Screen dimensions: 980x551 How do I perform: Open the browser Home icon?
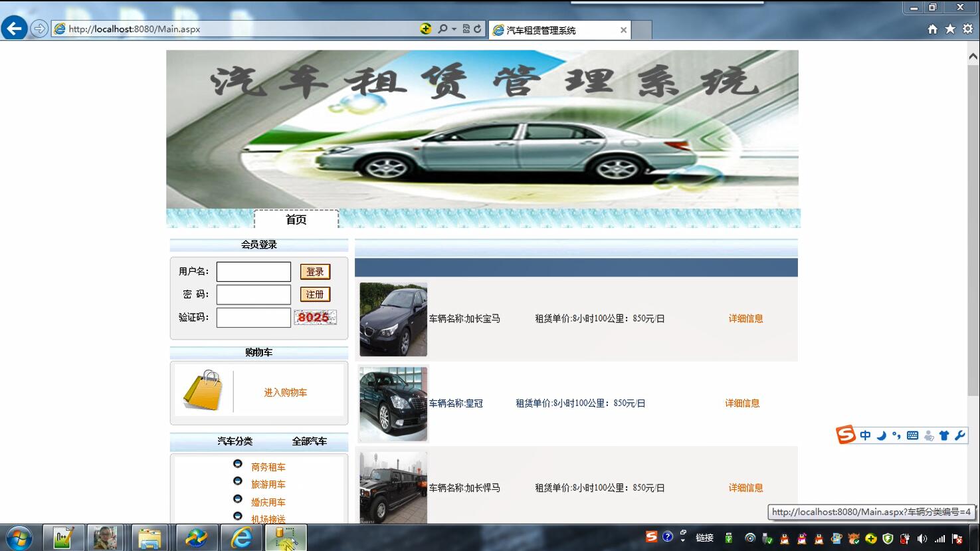(x=933, y=29)
